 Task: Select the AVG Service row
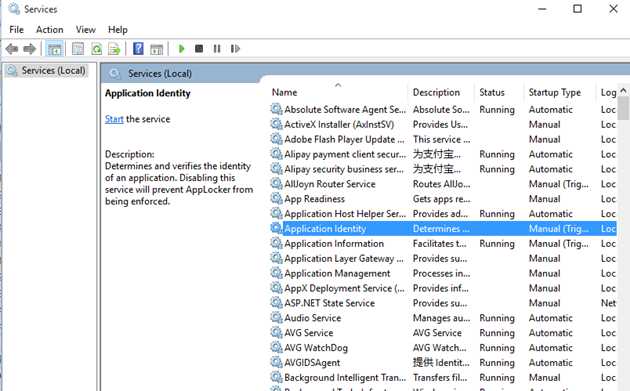[x=443, y=333]
